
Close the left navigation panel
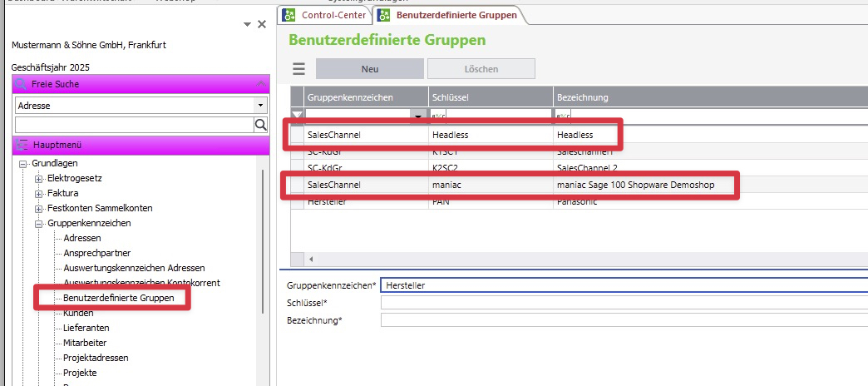coord(262,25)
